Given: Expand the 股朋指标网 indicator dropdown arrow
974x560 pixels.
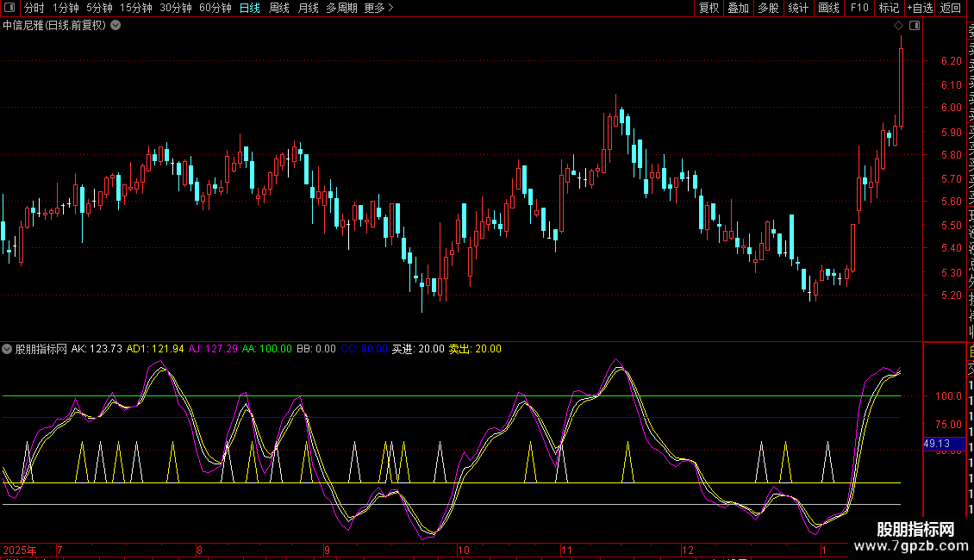Looking at the screenshot, I should (x=8, y=349).
